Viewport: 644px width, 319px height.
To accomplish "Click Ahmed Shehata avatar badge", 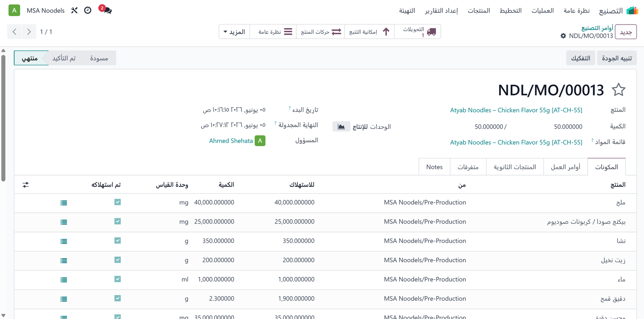I will point(260,141).
